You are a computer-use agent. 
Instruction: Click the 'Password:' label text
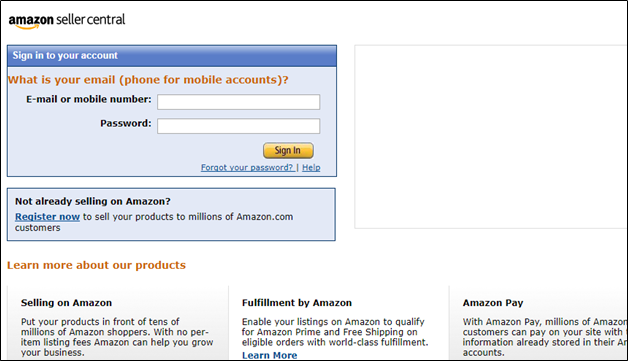126,123
